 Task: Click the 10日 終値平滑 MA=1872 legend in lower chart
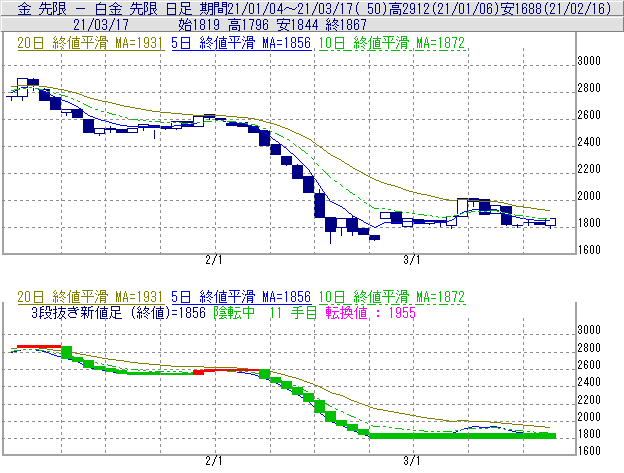392,297
